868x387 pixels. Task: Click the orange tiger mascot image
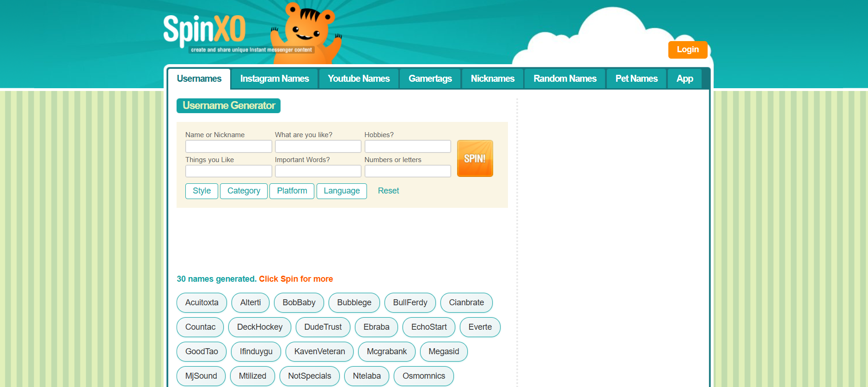click(306, 33)
